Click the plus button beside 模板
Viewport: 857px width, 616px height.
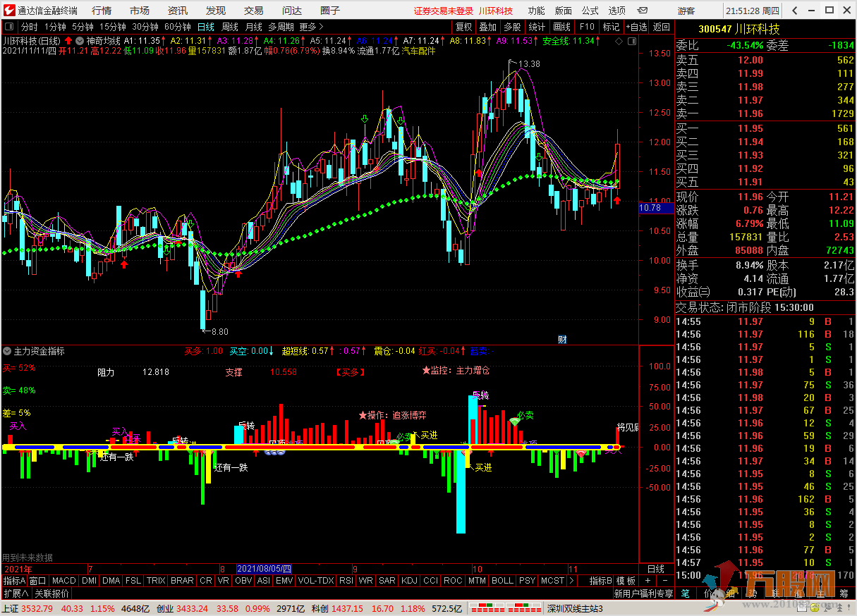coord(648,581)
